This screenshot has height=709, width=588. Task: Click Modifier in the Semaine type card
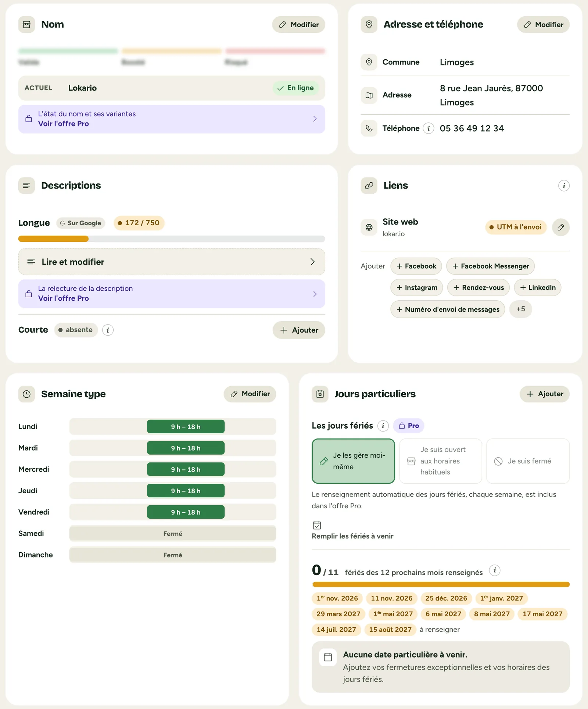tap(250, 394)
